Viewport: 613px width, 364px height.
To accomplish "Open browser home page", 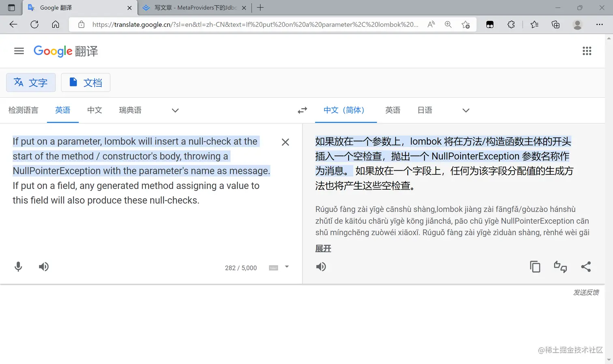I will point(56,24).
